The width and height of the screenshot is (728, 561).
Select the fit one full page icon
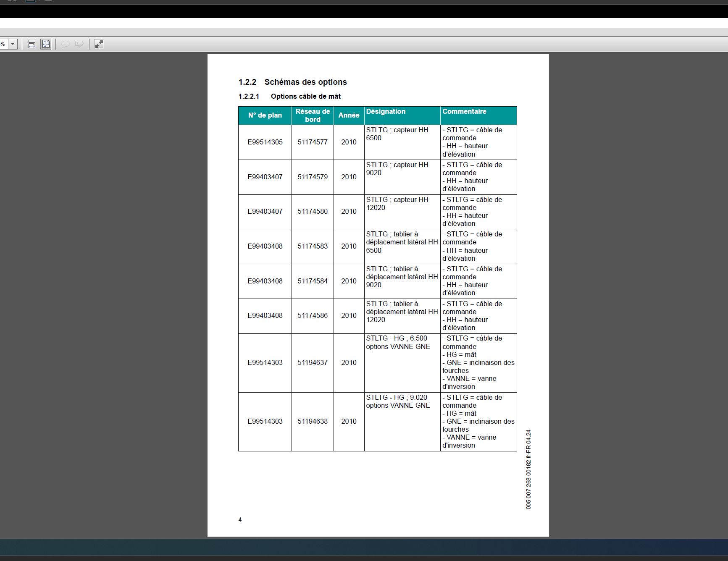tap(46, 44)
